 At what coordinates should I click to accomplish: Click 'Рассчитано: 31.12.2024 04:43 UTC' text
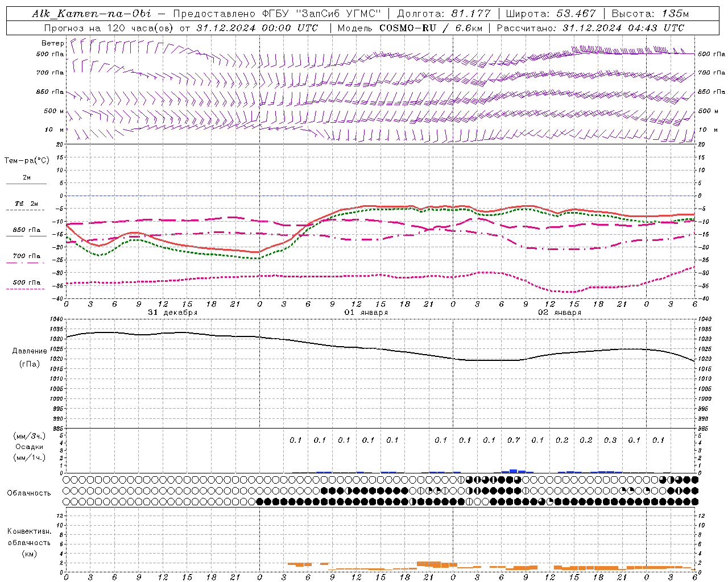pos(590,28)
